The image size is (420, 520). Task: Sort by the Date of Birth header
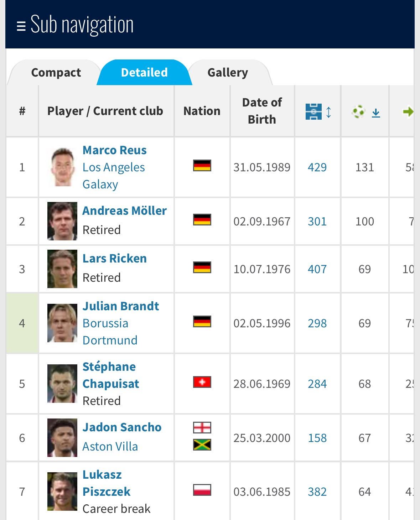262,111
